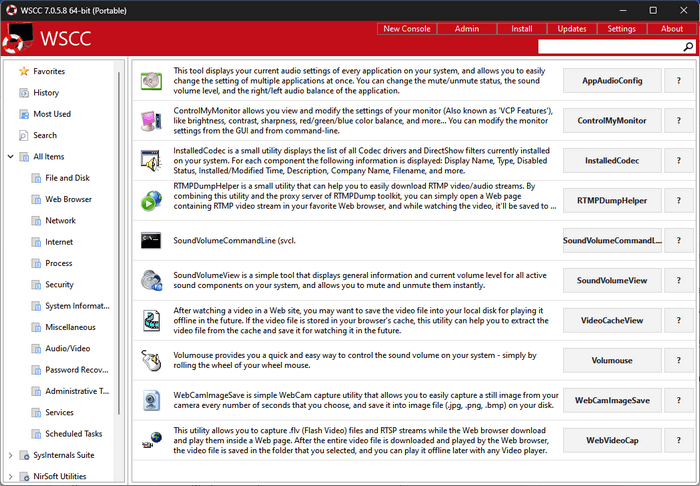Open help for ControlMyMonitor
The image size is (700, 486).
click(679, 121)
